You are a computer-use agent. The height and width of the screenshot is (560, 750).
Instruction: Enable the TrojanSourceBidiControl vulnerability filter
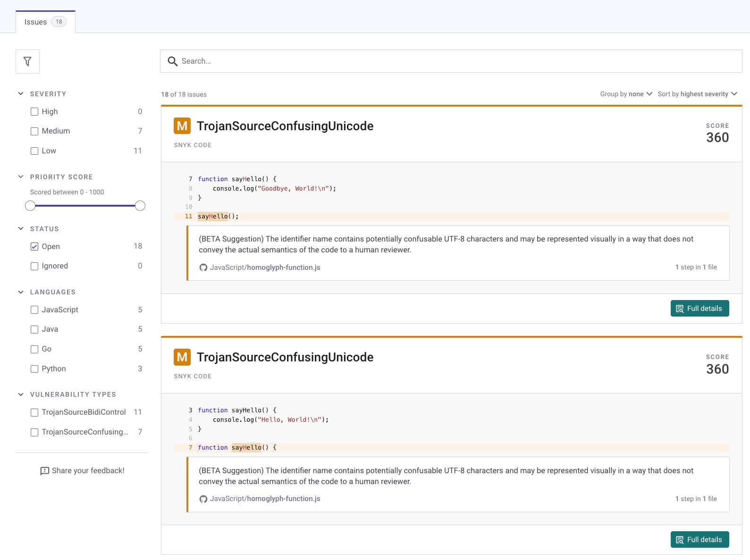coord(34,412)
